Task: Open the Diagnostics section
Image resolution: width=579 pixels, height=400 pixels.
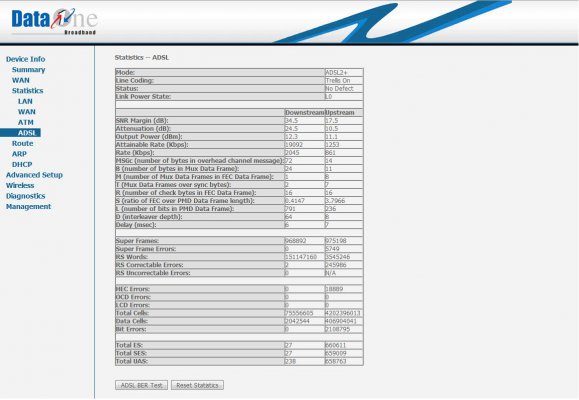Action: point(25,196)
